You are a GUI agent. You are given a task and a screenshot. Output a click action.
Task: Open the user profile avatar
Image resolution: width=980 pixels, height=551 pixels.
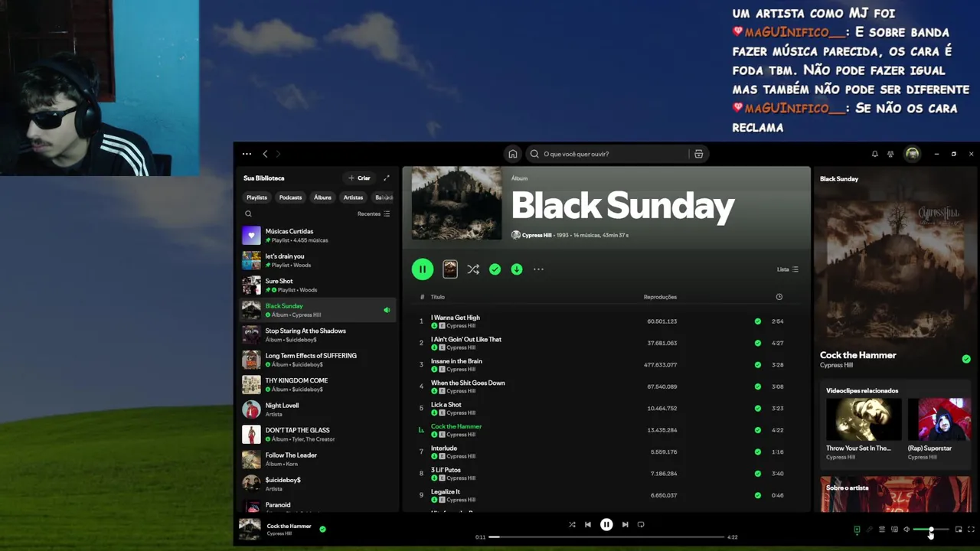point(912,154)
